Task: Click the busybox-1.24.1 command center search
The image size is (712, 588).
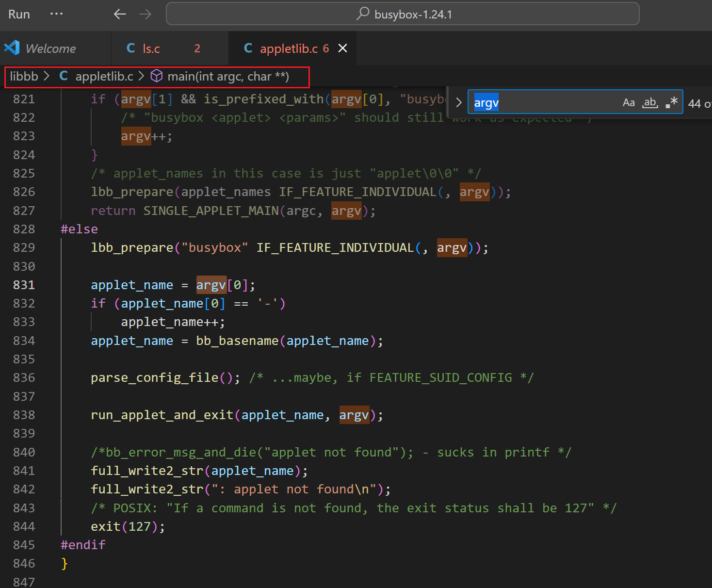Action: point(403,14)
